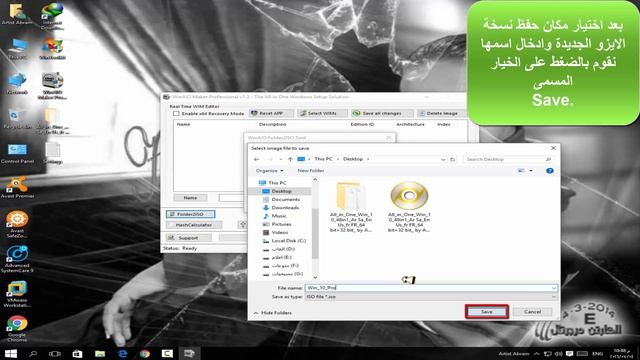
Task: Select the All_in_One_Win_10 folder thumbnail
Action: pyautogui.click(x=351, y=207)
